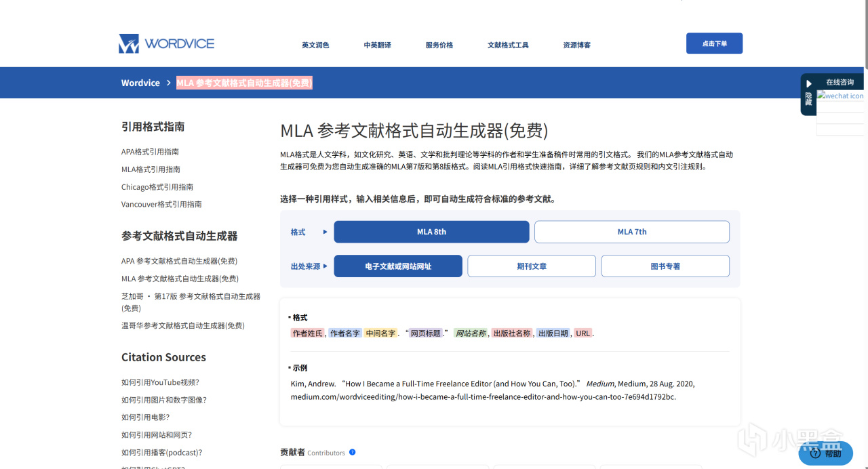Image resolution: width=868 pixels, height=469 pixels.
Task: Open the 中英翻译 menu
Action: [377, 45]
